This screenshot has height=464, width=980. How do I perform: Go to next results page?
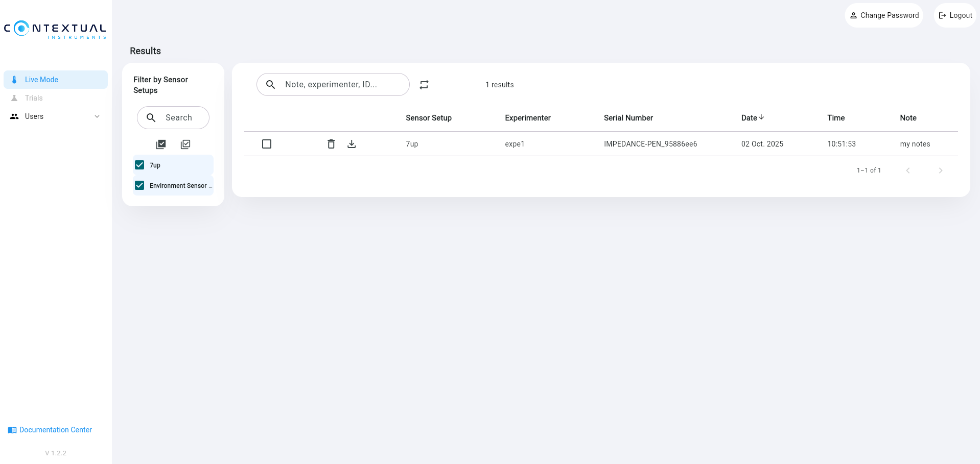(x=940, y=170)
